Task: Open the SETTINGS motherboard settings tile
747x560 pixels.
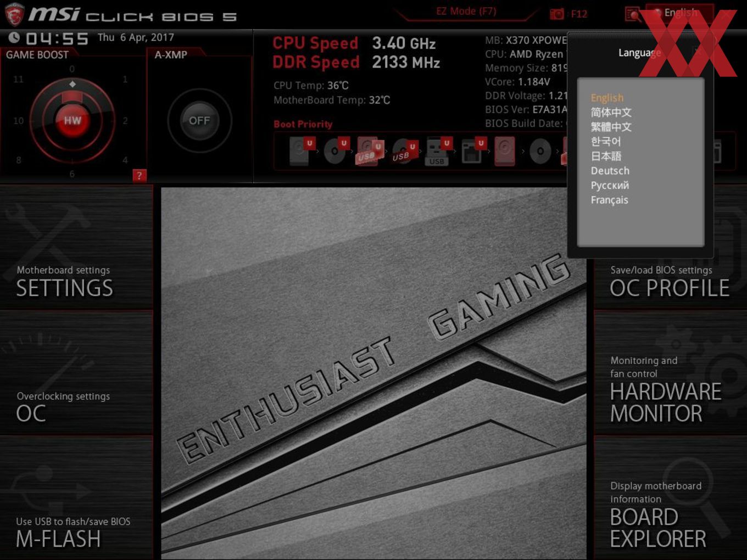Action: (76, 248)
